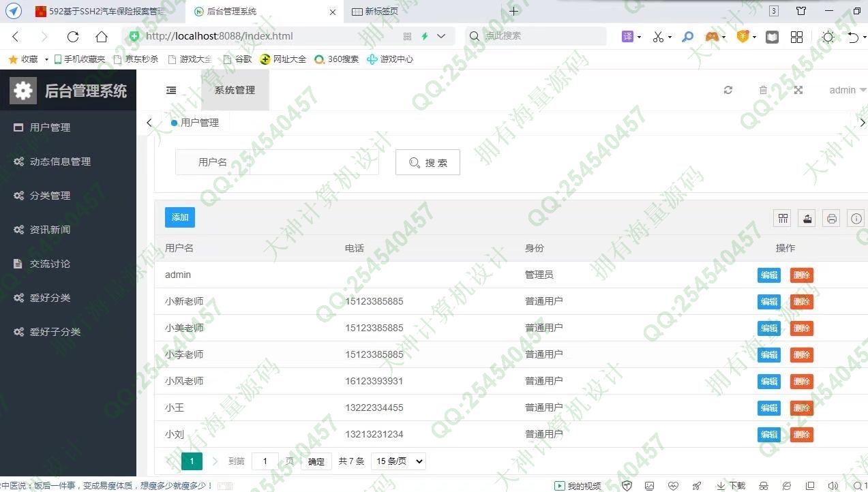Refresh the page using header refresh icon
The image size is (868, 492).
click(728, 90)
